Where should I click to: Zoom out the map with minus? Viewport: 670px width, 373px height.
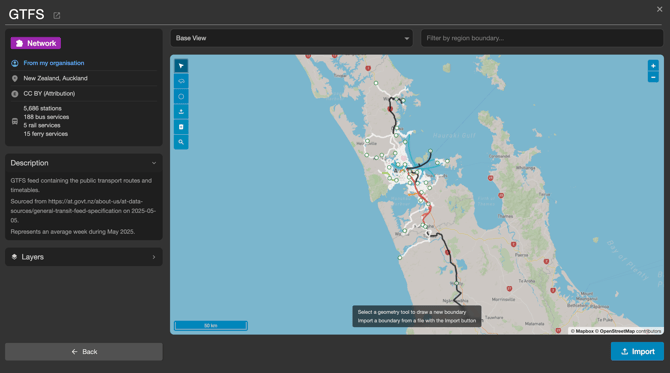tap(653, 77)
